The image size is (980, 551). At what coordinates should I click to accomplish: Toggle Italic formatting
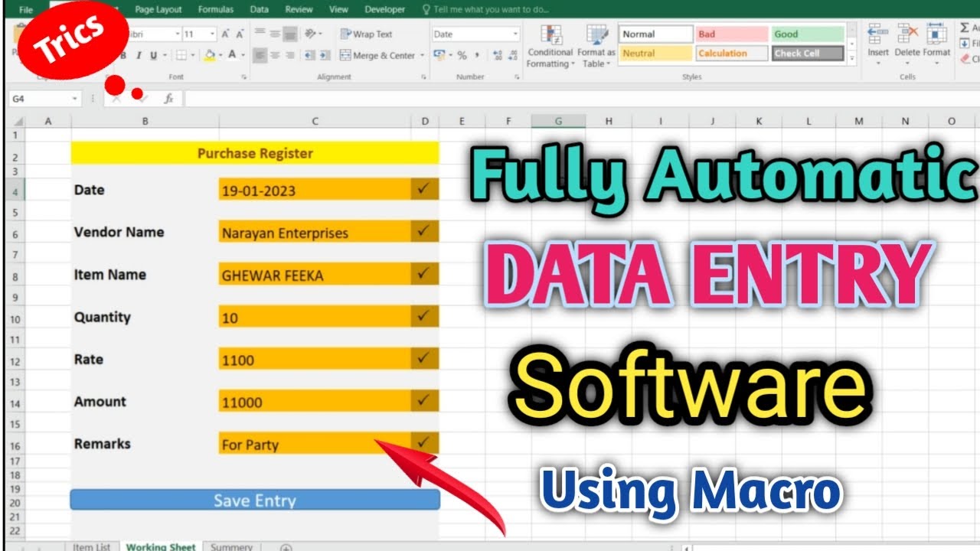[x=139, y=55]
